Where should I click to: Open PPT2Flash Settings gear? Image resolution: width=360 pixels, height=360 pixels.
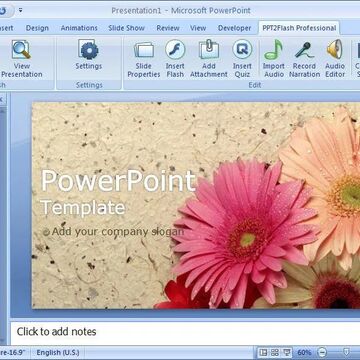point(88,55)
